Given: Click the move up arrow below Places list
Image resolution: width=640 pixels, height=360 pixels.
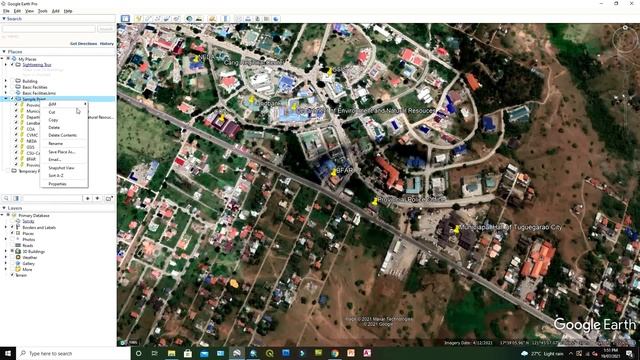Looking at the screenshot, I should (x=87, y=198).
